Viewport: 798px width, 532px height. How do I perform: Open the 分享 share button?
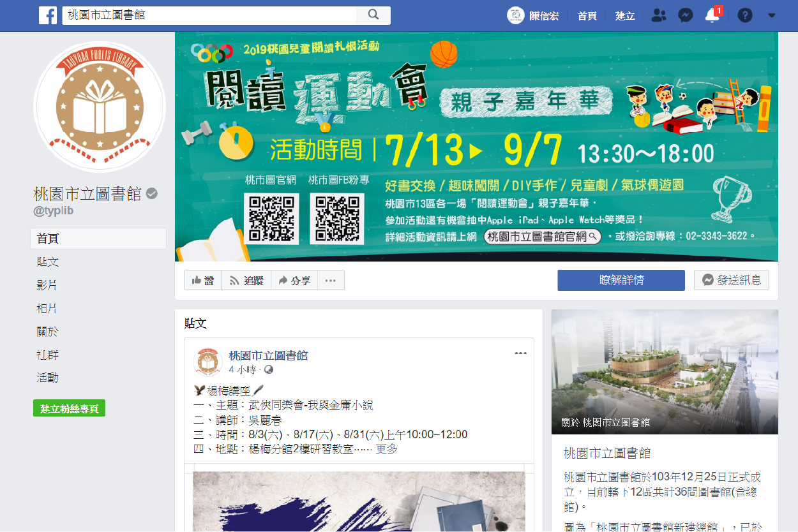click(x=294, y=281)
